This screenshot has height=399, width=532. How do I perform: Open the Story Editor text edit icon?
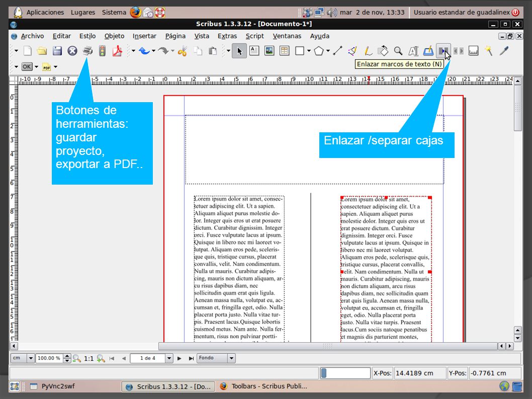[x=428, y=51]
